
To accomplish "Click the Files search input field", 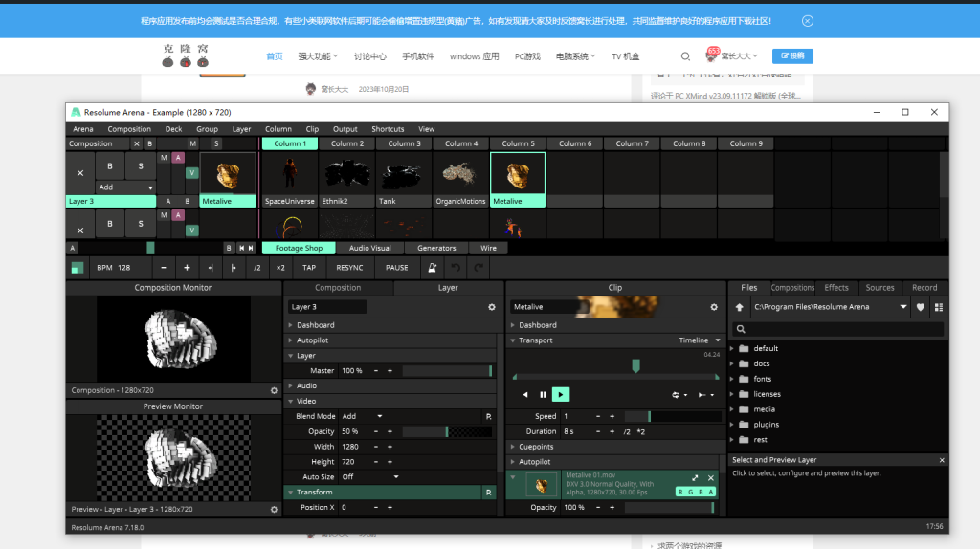I will pyautogui.click(x=838, y=329).
